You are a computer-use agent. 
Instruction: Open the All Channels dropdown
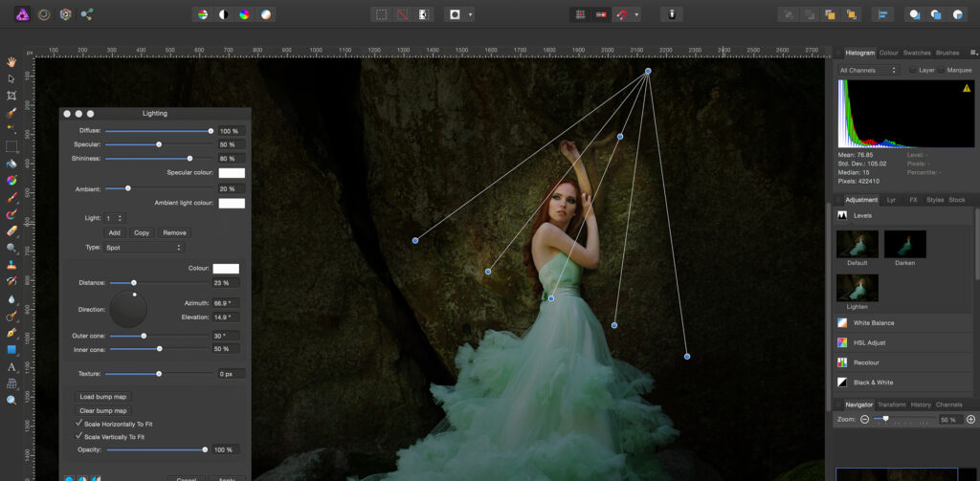tap(868, 70)
